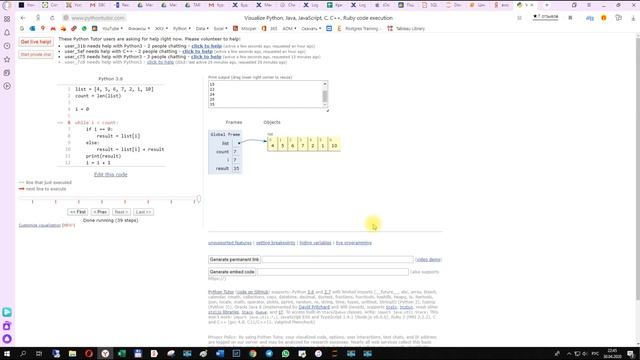Screen dimensions: 640x360
Task: Open the orange round extension icon
Action: pos(604,18)
